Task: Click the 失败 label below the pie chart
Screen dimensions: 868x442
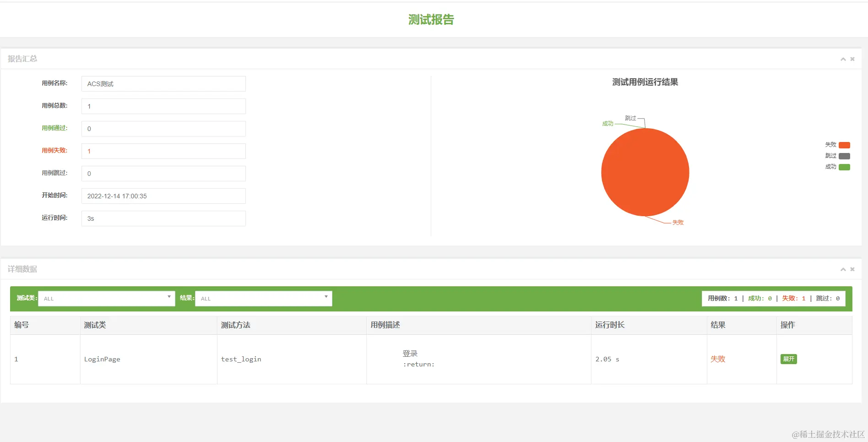Action: click(x=678, y=223)
